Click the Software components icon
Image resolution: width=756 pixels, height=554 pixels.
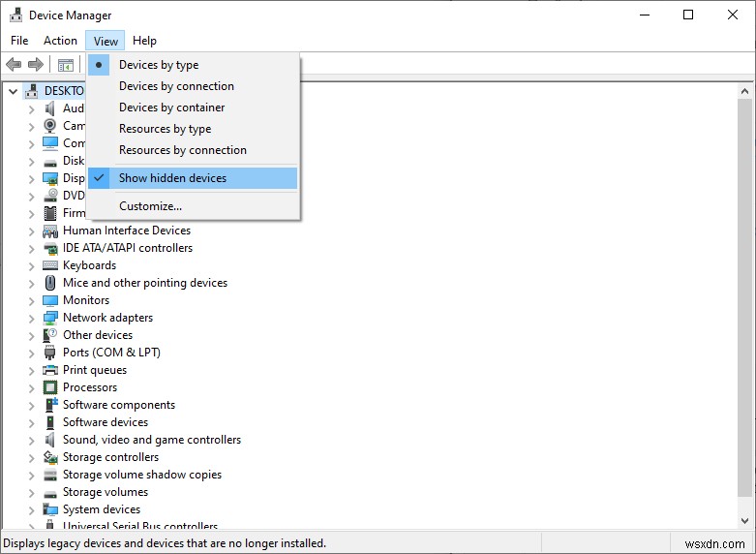click(51, 405)
